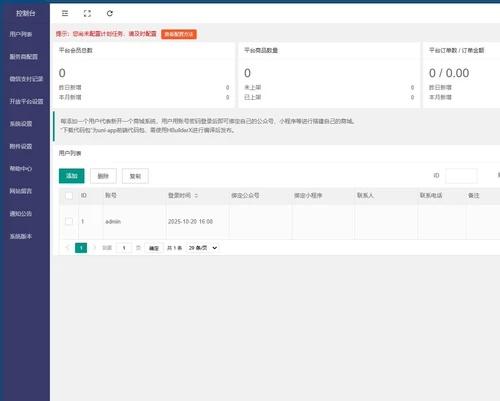
Task: Click the 平台会员总数 card title
Action: click(x=76, y=50)
